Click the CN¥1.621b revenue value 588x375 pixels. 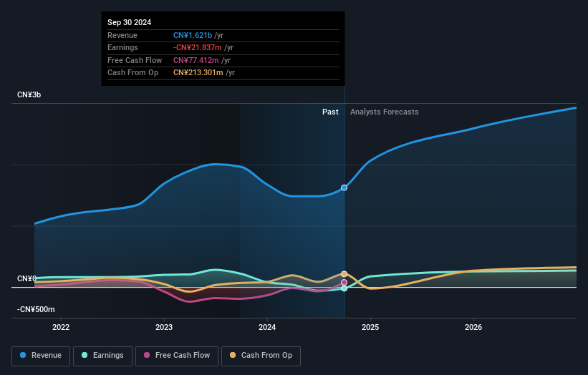(x=193, y=35)
